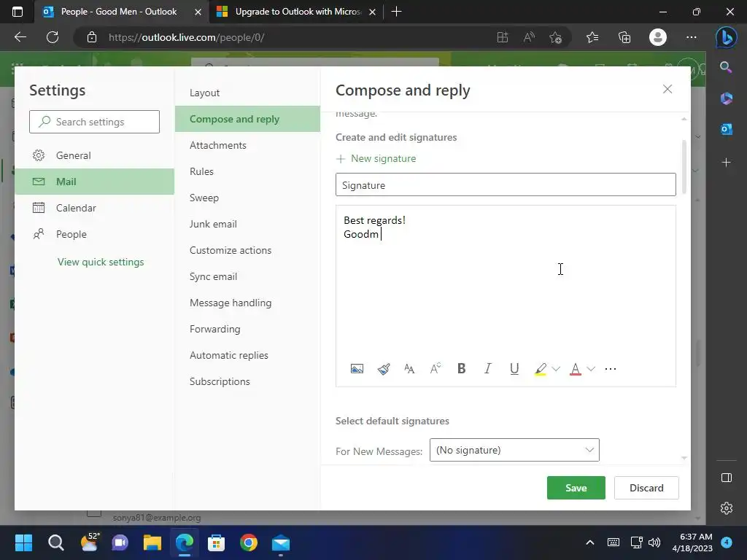This screenshot has width=747, height=560.
Task: Open the General settings category
Action: 95,155
